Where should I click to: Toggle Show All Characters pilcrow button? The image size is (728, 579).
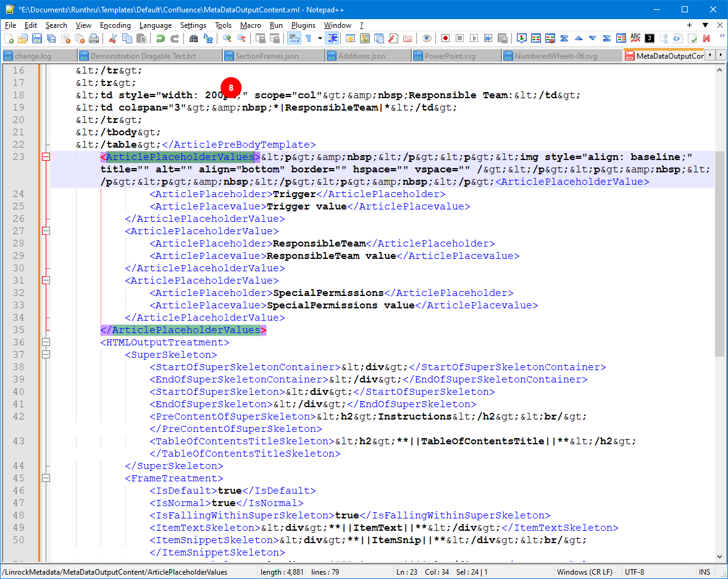[x=308, y=38]
